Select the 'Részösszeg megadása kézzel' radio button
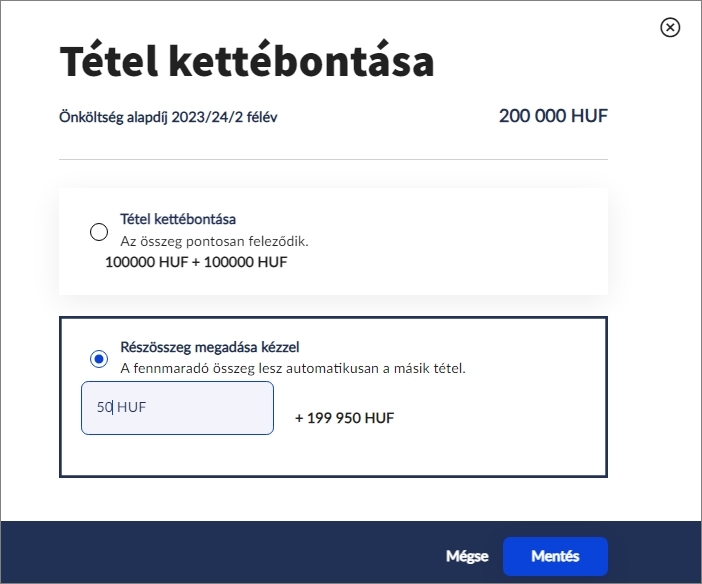The image size is (702, 584). [x=99, y=358]
